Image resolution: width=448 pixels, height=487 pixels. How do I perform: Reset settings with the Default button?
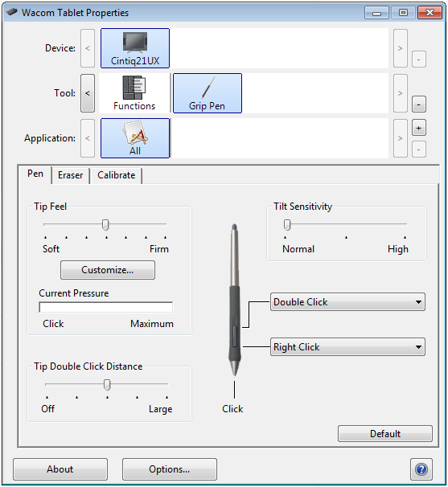(385, 434)
